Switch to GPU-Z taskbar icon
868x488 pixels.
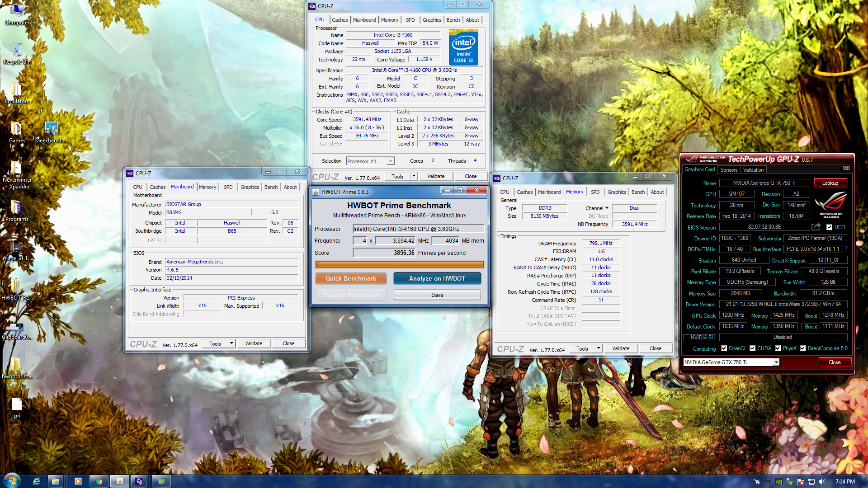tap(161, 481)
